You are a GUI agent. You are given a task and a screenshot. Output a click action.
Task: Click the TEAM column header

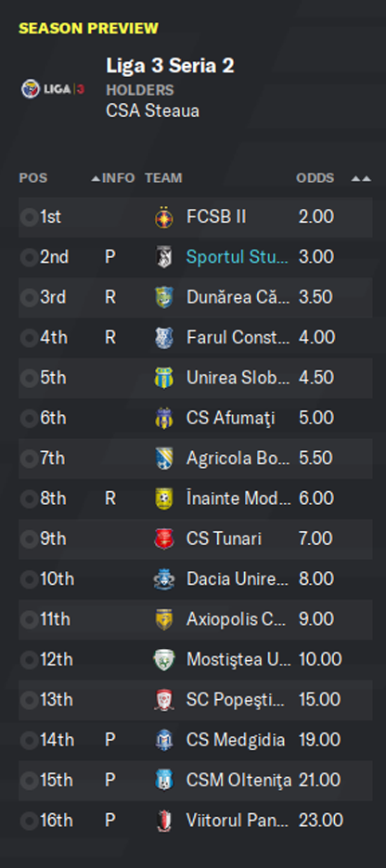(x=163, y=178)
